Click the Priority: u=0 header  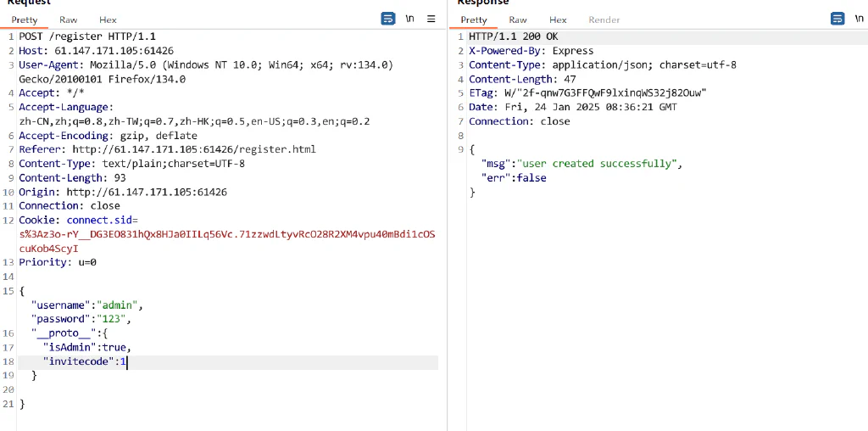pos(58,263)
